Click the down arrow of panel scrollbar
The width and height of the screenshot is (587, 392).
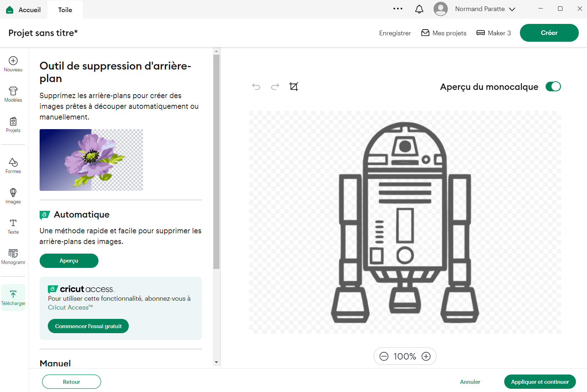tap(216, 362)
